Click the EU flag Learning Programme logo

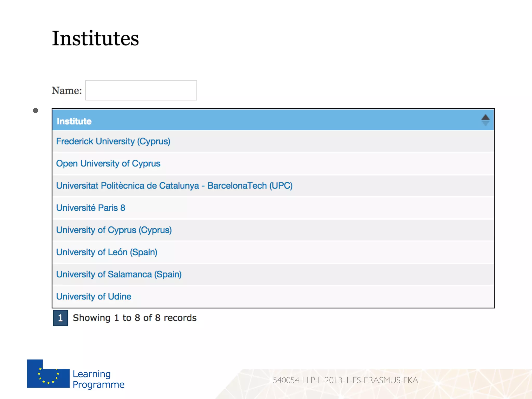[x=76, y=374]
